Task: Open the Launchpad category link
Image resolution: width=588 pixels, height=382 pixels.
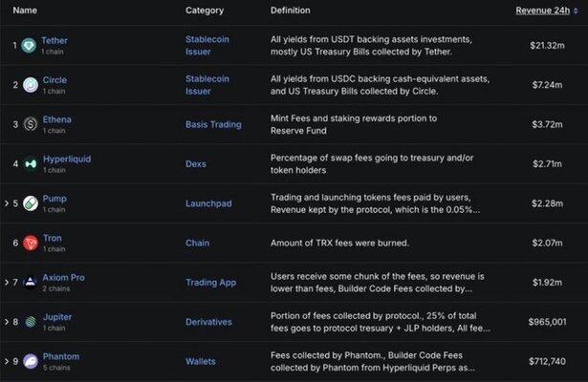Action: (x=208, y=203)
